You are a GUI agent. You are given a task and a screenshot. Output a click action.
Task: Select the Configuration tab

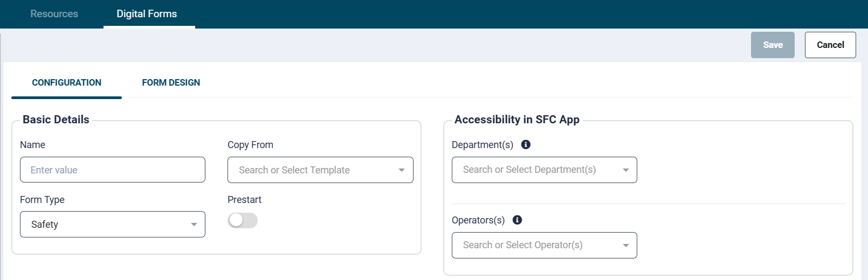point(67,82)
